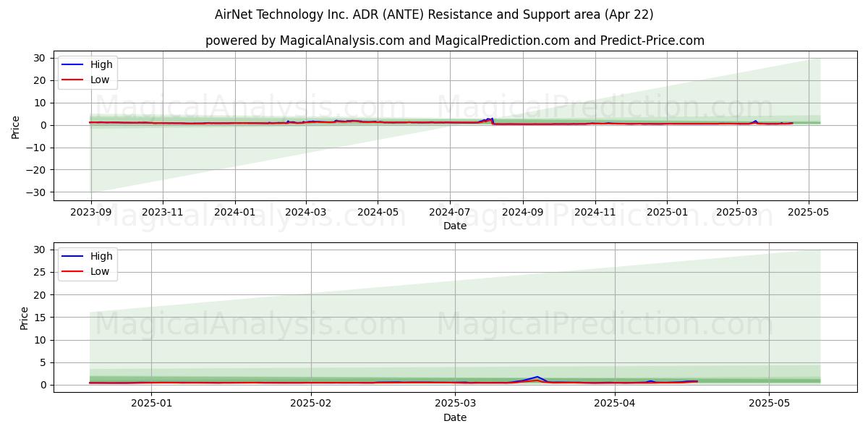Click the bottom chart y-axis value '25'
The height and width of the screenshot is (434, 868).
tap(40, 273)
